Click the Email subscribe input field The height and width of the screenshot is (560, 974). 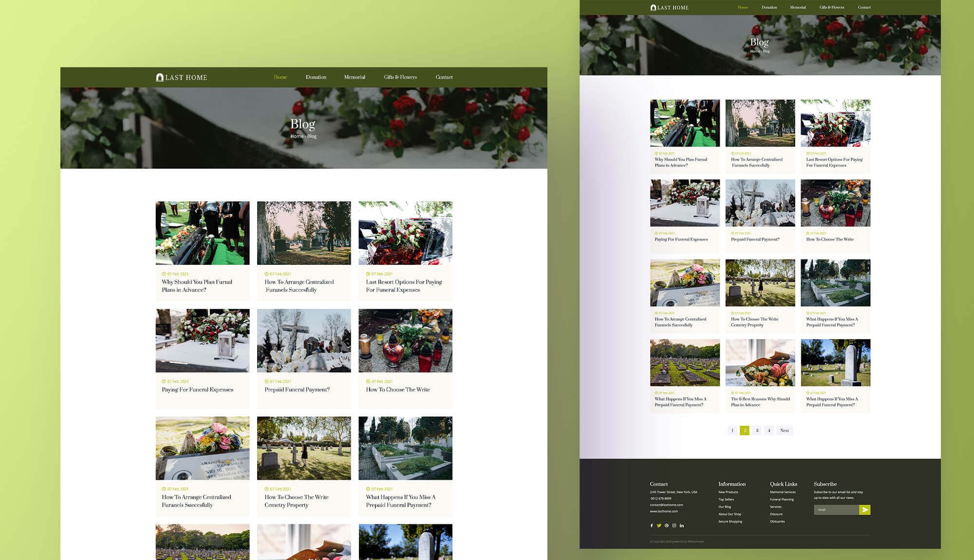836,510
